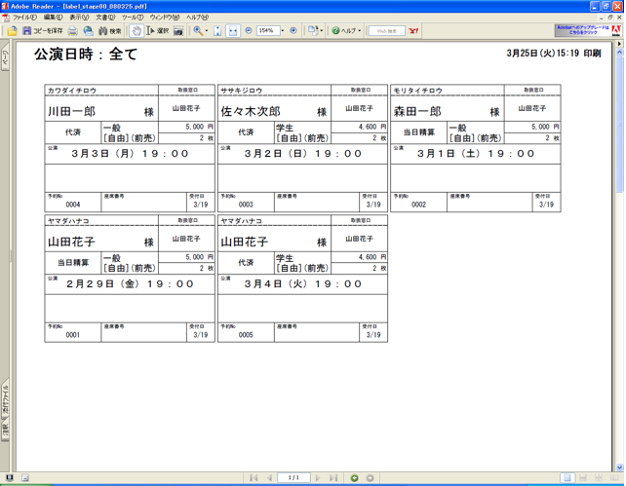Open the ツール menu

point(132,17)
